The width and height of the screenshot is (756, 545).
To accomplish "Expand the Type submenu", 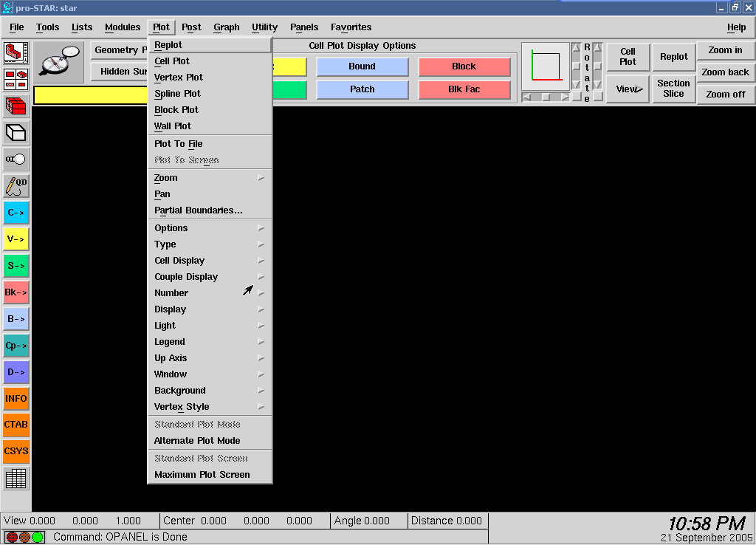I will [x=210, y=244].
